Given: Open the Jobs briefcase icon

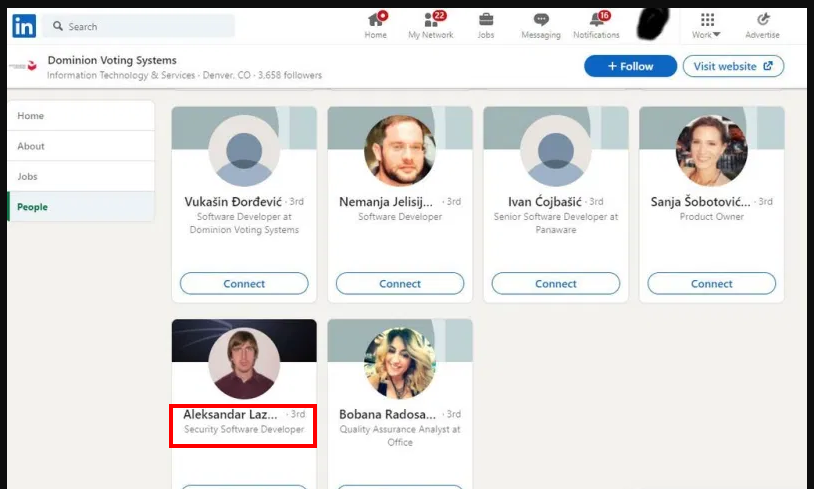Looking at the screenshot, I should click(x=486, y=25).
